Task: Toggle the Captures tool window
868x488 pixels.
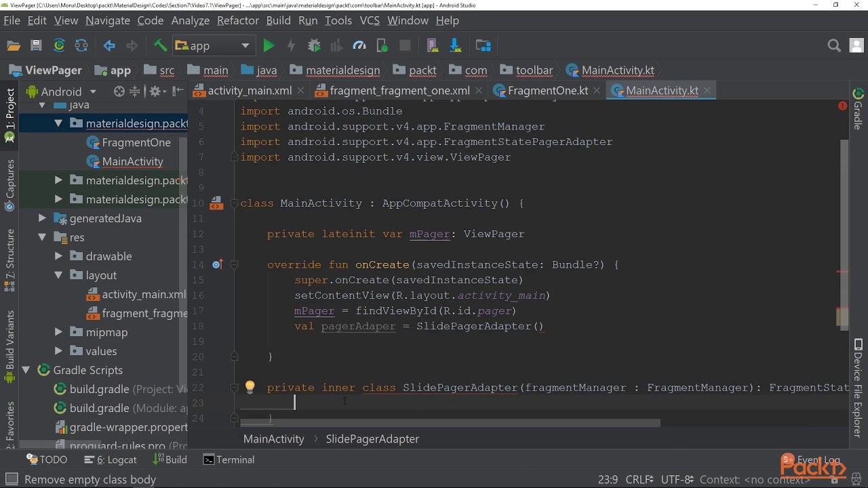Action: click(9, 184)
